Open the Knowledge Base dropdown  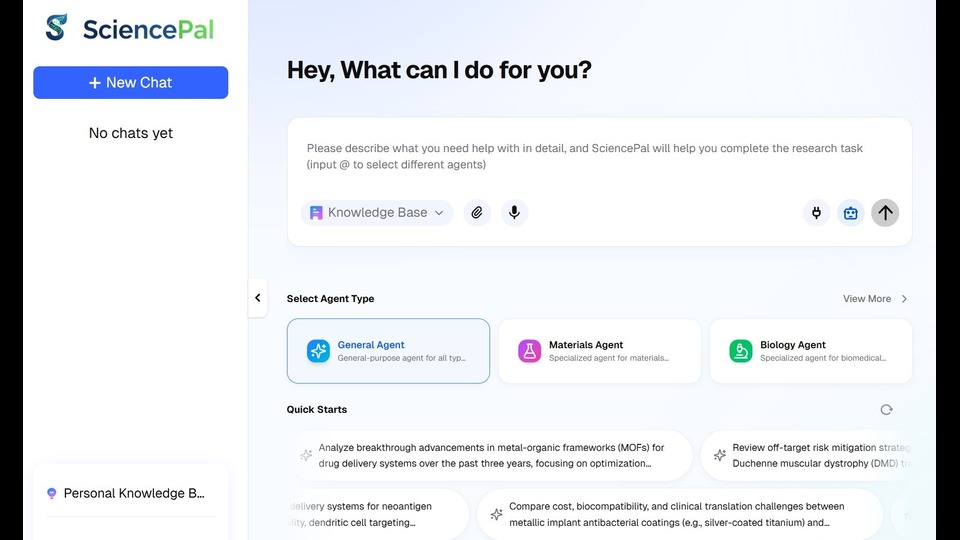point(377,212)
